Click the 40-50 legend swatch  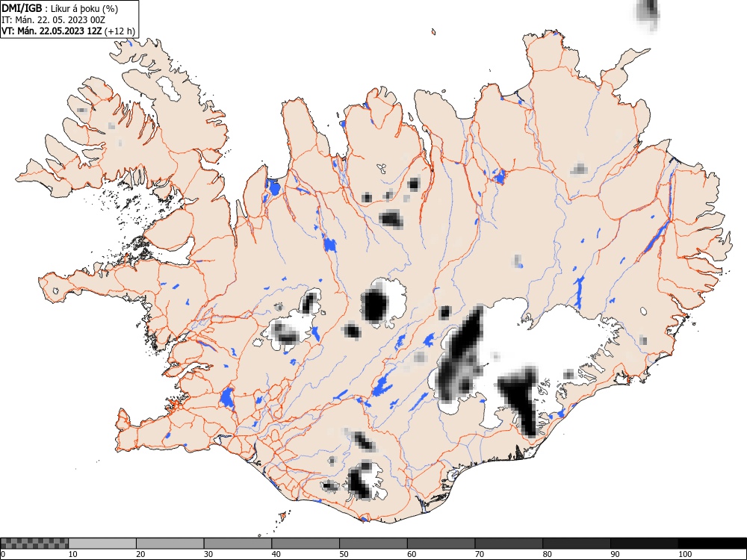(x=306, y=544)
